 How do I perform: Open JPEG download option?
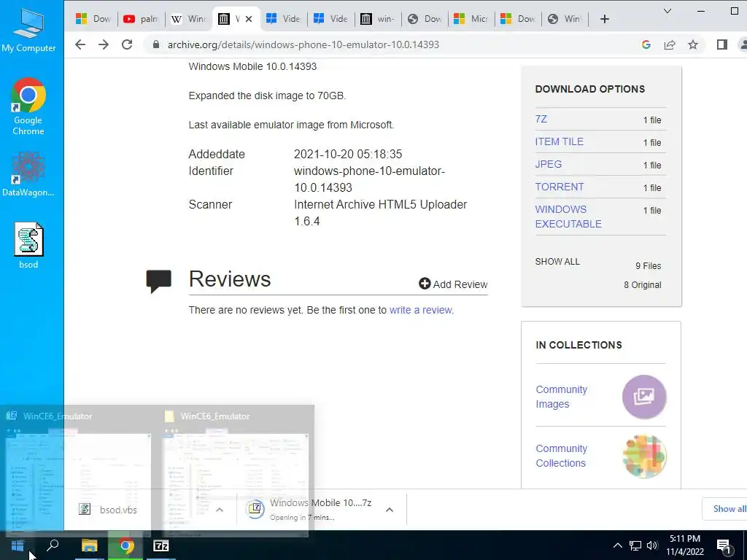tap(549, 164)
